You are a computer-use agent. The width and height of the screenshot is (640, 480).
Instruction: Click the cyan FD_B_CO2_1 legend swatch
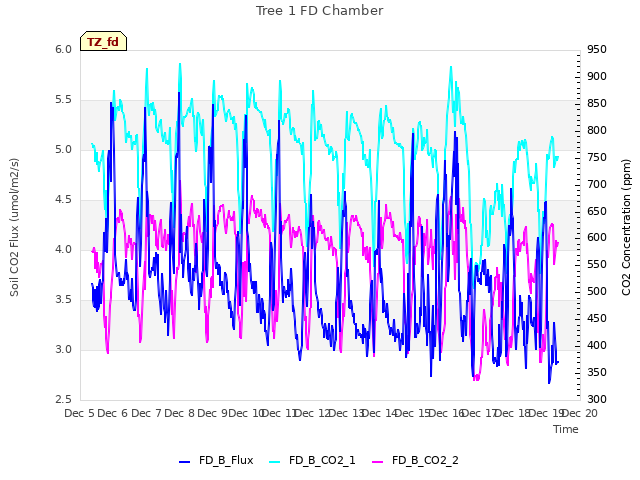(275, 462)
